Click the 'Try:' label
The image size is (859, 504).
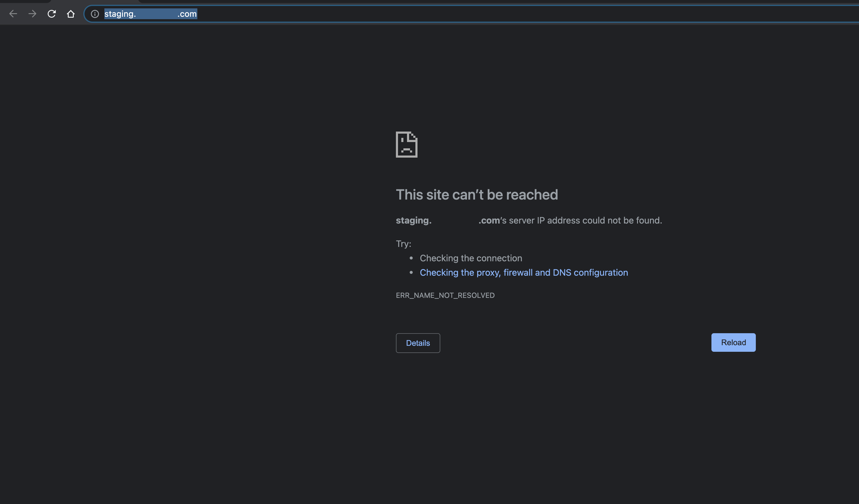pos(403,244)
